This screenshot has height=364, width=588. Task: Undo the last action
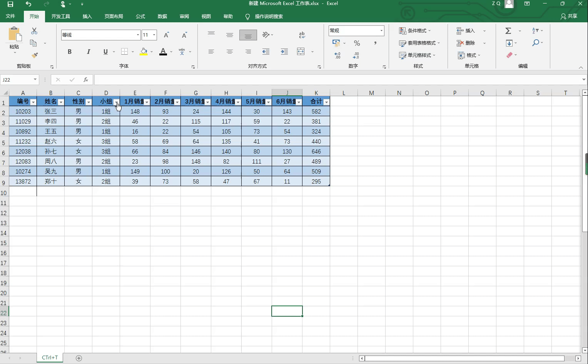pos(28,4)
